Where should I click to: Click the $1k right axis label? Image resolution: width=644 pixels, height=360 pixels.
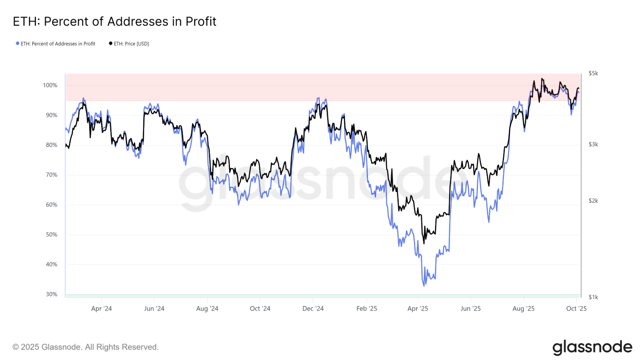click(x=593, y=297)
